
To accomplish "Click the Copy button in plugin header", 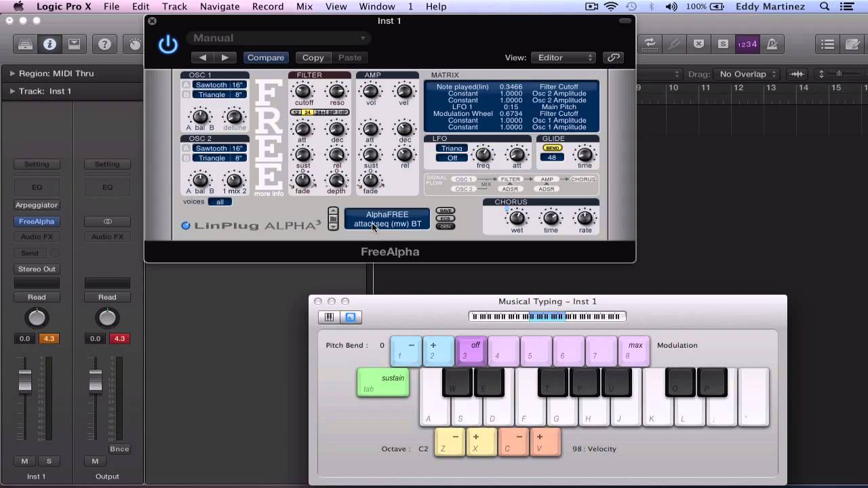I will click(x=313, y=58).
